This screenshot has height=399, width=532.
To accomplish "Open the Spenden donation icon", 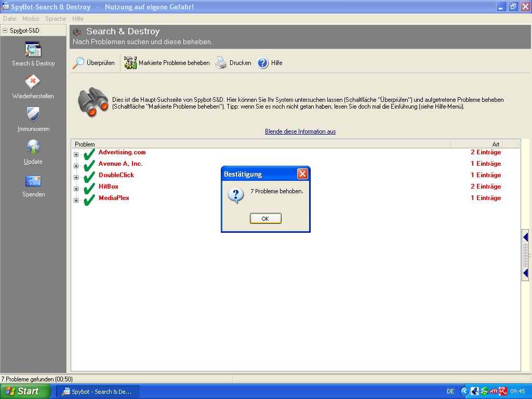I will point(33,181).
